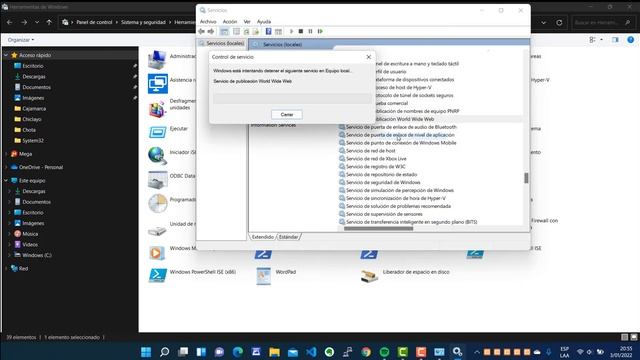Select the WordPad item
Screen dimensions: 640x360
(275, 276)
